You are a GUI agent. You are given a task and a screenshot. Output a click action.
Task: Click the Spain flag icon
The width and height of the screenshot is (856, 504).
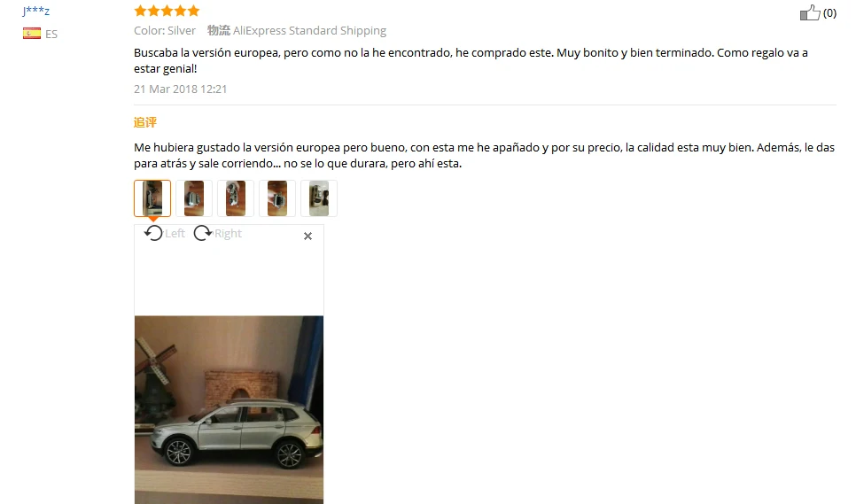pyautogui.click(x=32, y=34)
